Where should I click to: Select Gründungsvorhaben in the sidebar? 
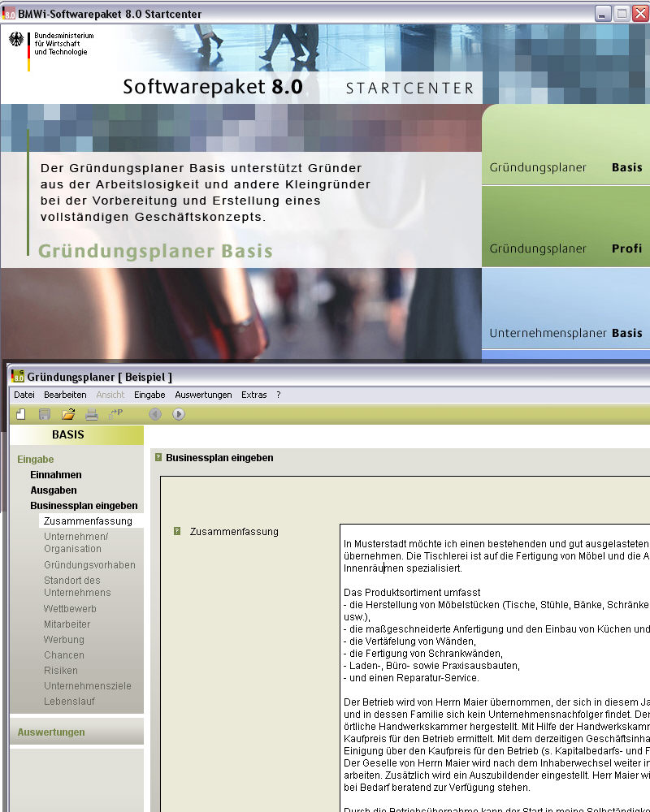pos(89,565)
